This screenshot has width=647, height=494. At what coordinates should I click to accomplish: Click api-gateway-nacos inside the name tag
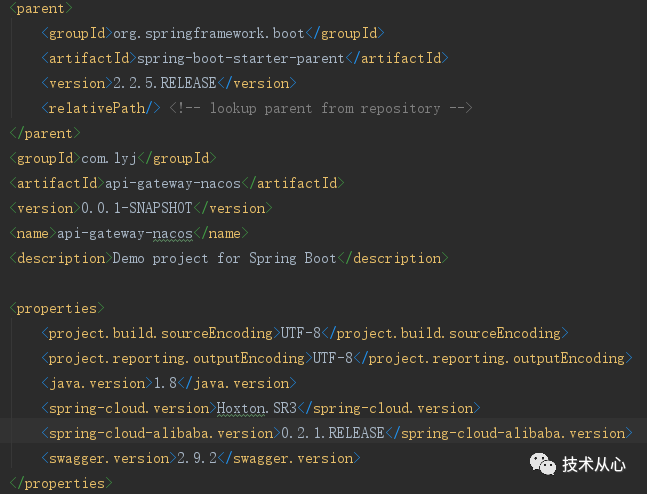124,233
